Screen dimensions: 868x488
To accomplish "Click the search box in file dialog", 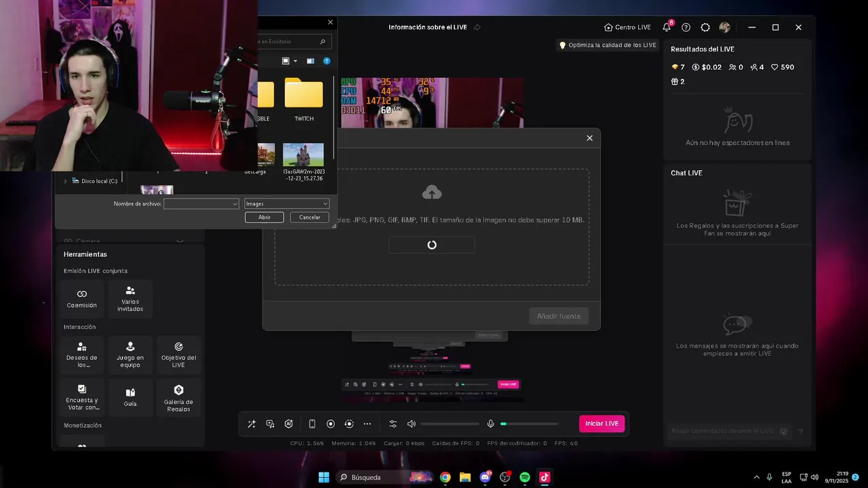I will point(293,41).
